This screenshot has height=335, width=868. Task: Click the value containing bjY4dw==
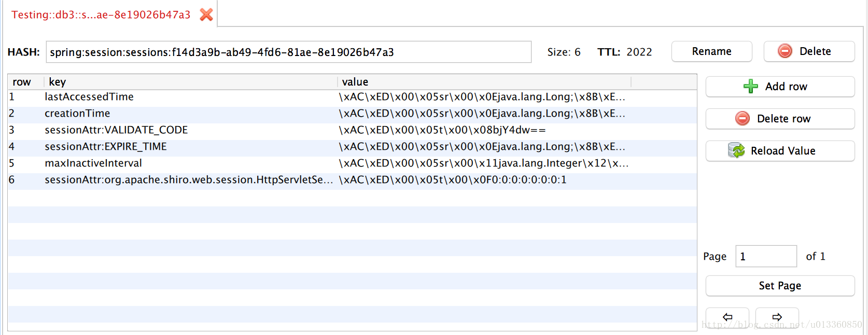484,130
